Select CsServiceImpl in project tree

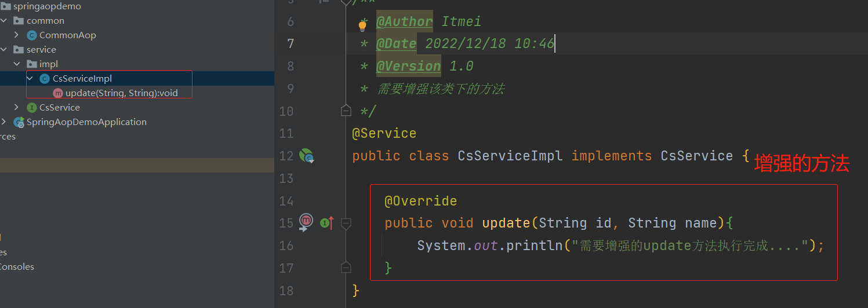tap(82, 78)
